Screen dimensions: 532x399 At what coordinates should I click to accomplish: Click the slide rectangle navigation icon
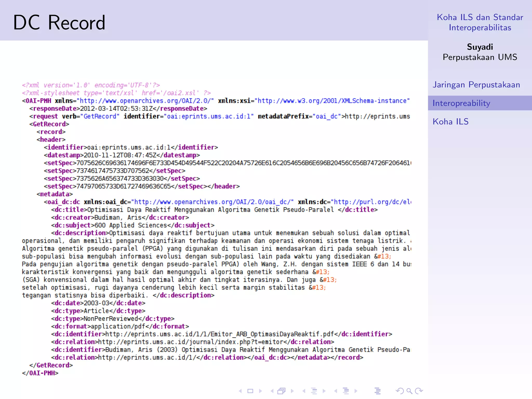pos(250,391)
